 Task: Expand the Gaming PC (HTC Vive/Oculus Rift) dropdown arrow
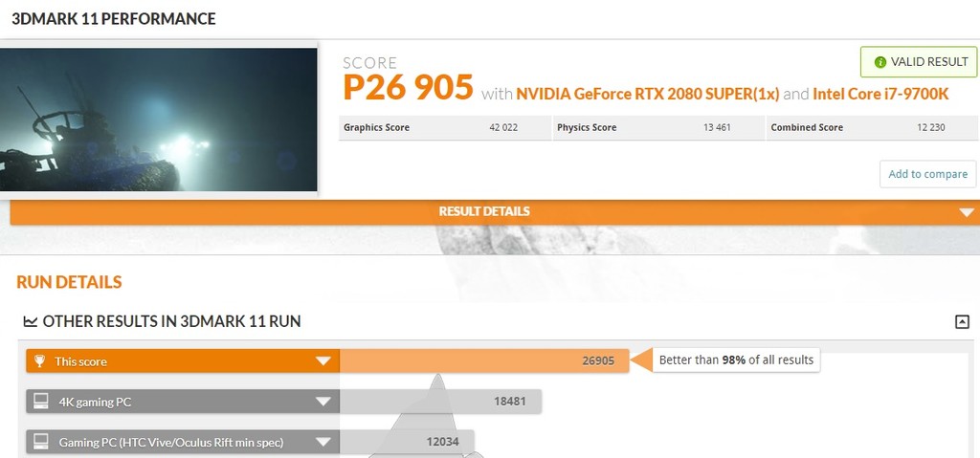click(x=323, y=443)
